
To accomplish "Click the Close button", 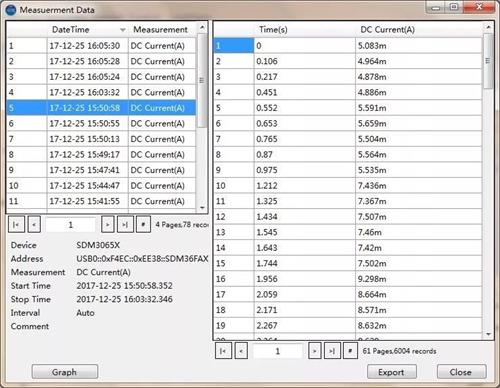I will (x=461, y=372).
